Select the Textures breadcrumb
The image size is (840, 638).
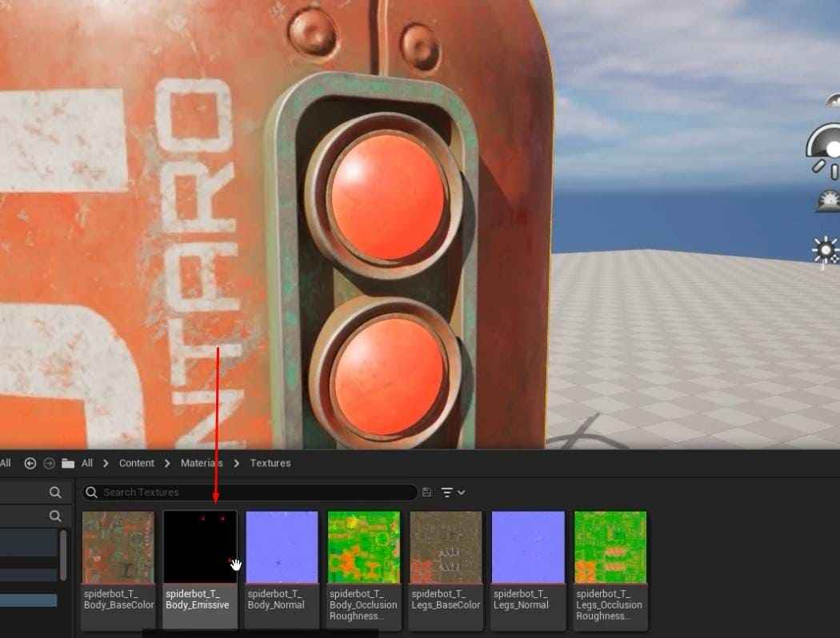270,463
